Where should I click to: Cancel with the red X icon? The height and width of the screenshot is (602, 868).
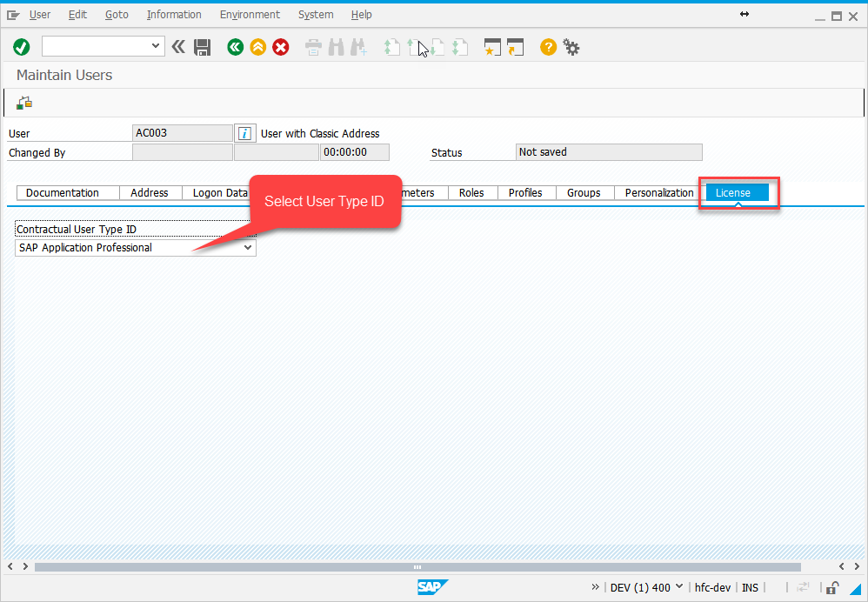coord(281,47)
